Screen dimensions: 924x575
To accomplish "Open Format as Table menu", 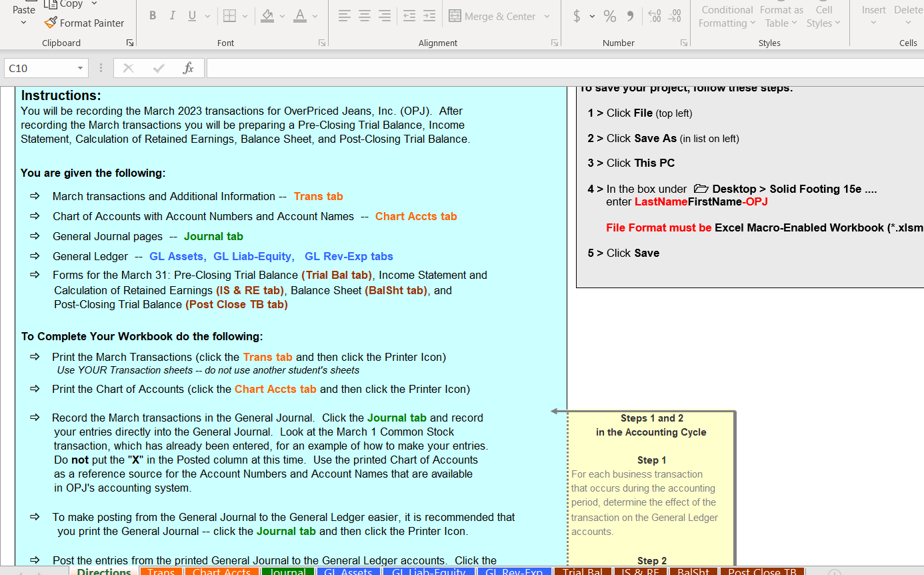I will click(781, 16).
